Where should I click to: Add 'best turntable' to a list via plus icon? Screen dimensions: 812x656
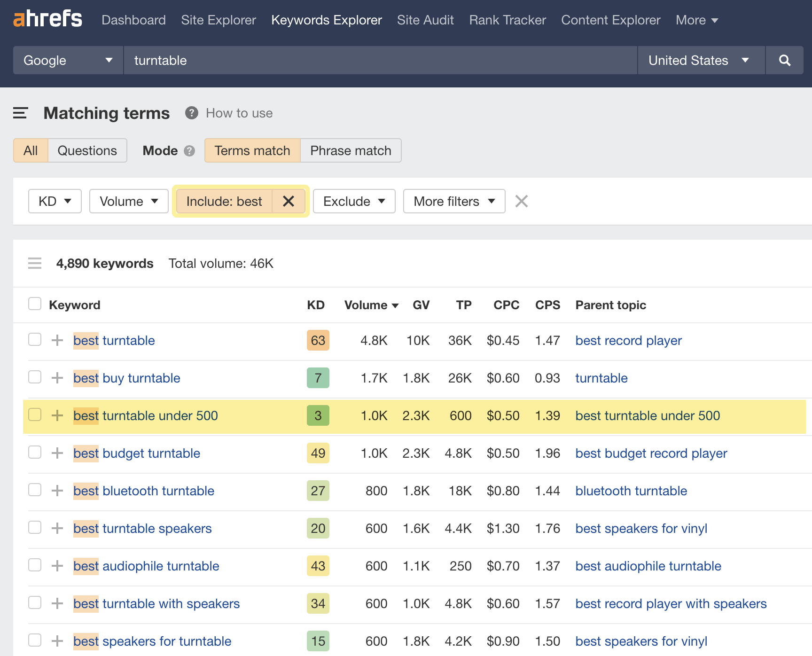pyautogui.click(x=57, y=340)
